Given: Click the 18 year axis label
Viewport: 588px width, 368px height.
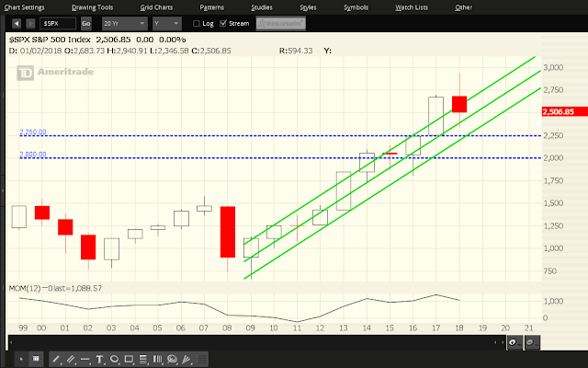Looking at the screenshot, I should (459, 328).
